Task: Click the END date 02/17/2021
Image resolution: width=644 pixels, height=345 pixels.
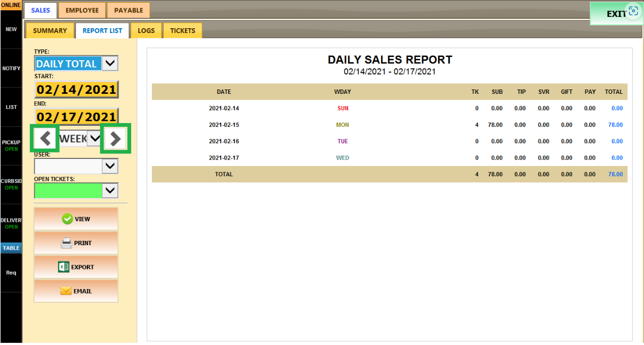Action: (x=76, y=117)
